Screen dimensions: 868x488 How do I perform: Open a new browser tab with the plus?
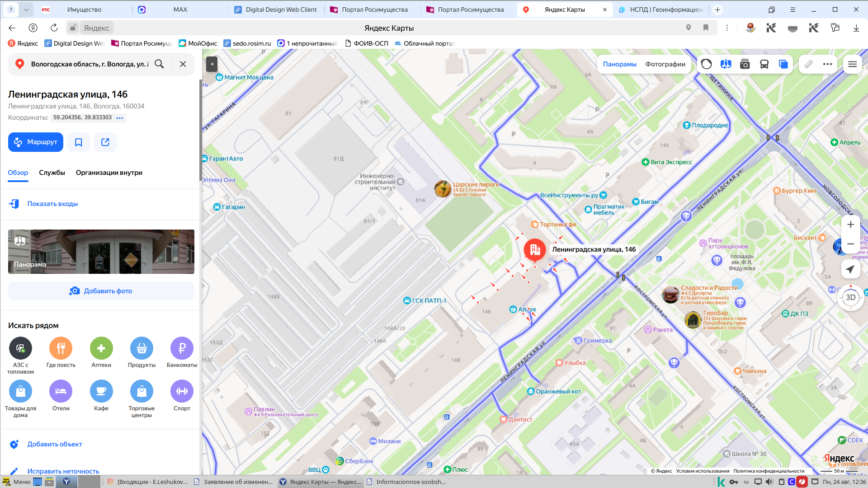point(717,9)
